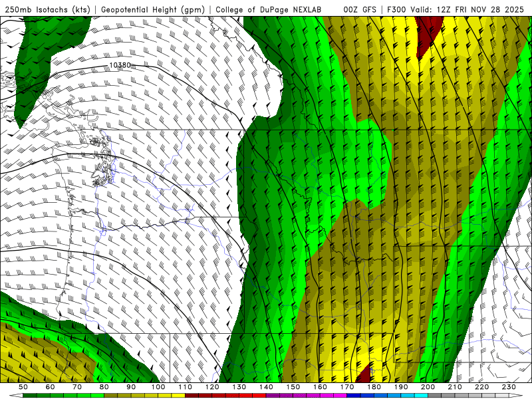Click the '100' value on the color scale
This screenshot has height=399, width=532.
[x=158, y=387]
